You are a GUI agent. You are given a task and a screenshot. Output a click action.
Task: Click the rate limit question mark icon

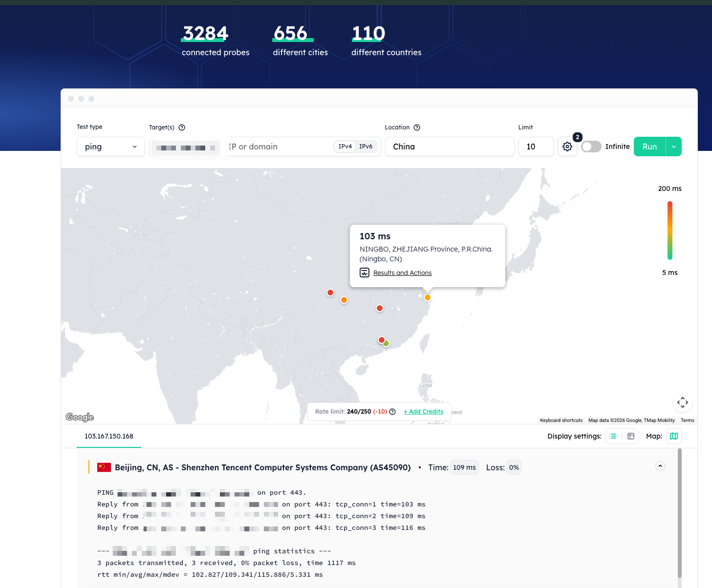392,412
